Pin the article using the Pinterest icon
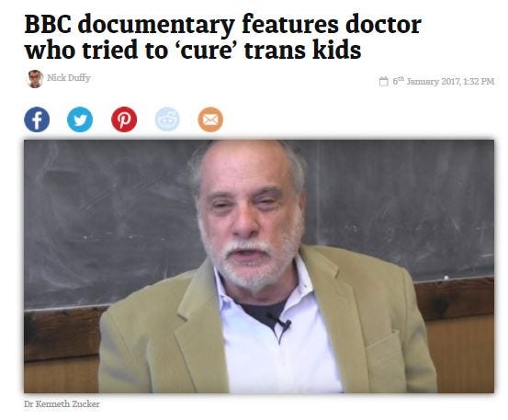Screen dimensions: 508x420 pyautogui.click(x=124, y=119)
